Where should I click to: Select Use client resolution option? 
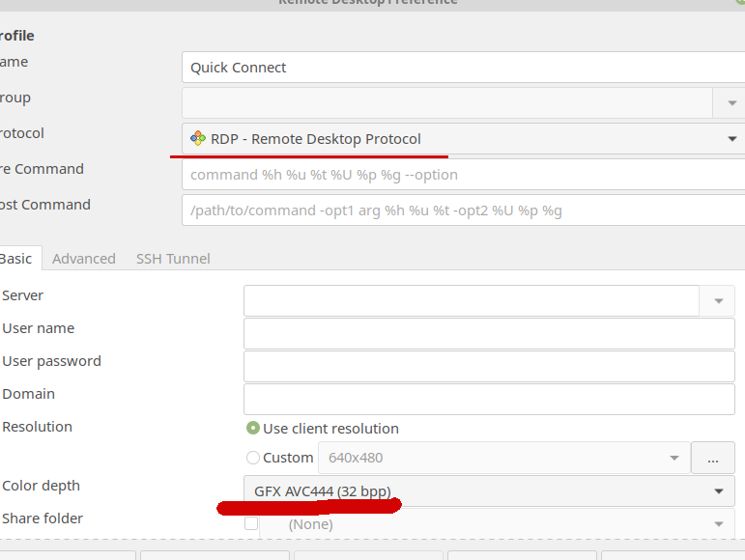coord(253,428)
